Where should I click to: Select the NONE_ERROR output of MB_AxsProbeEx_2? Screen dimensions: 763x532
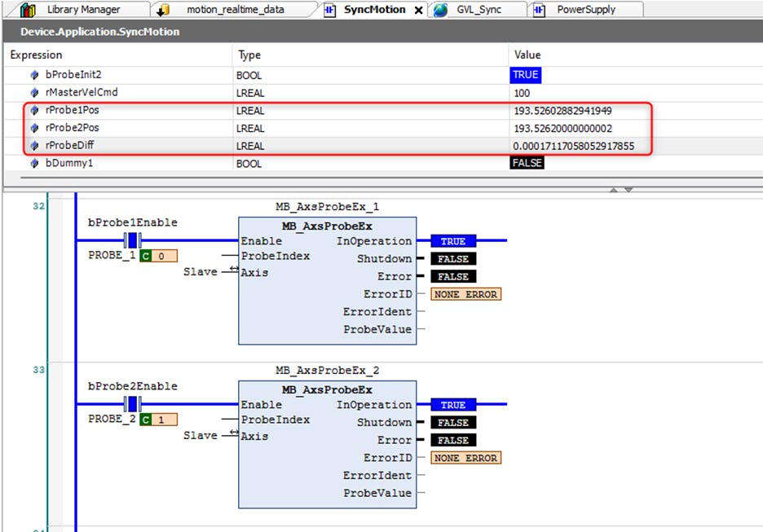(465, 458)
